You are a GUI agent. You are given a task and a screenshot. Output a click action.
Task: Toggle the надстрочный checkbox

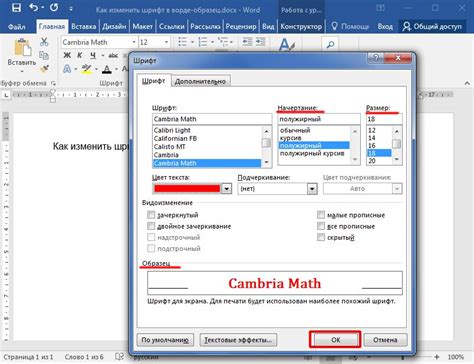(x=151, y=237)
